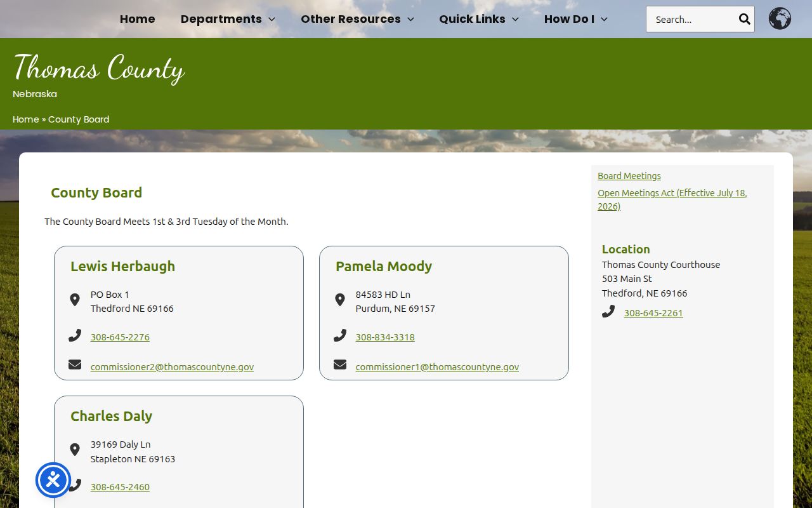Click map pin icon for Lewis Herbaugh
The width and height of the screenshot is (812, 508).
click(x=75, y=300)
